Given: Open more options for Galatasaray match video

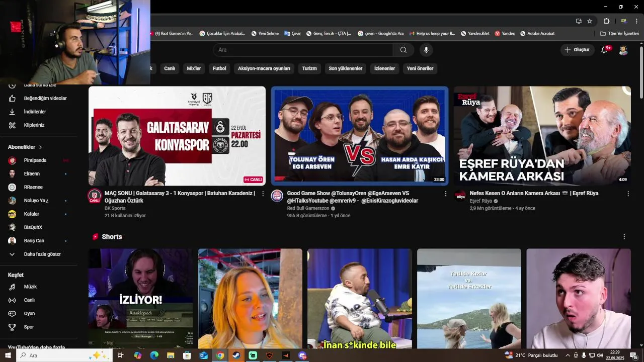Looking at the screenshot, I should (x=263, y=194).
